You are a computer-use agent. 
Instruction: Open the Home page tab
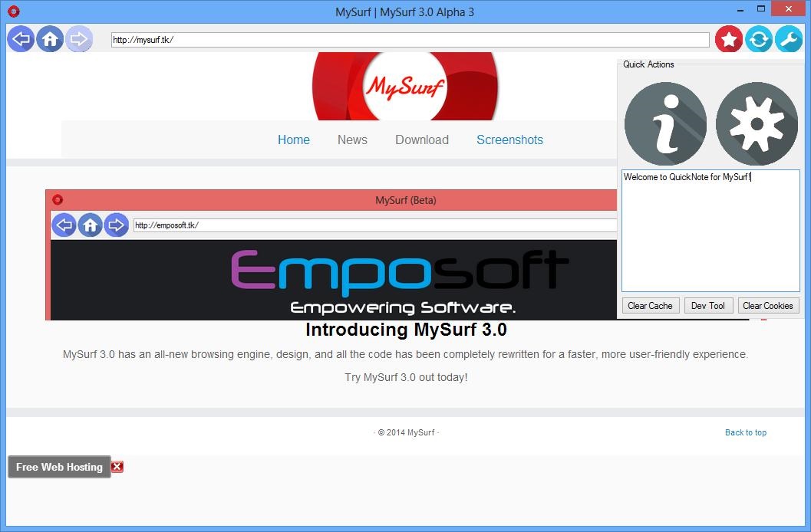click(294, 140)
